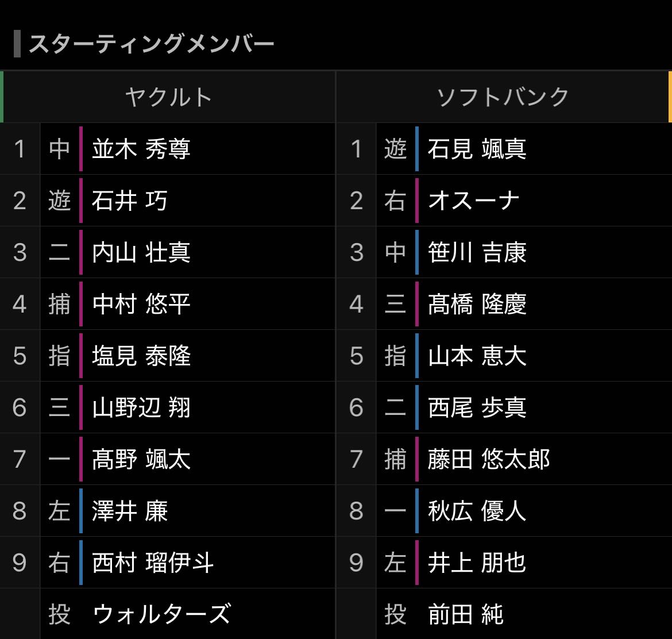Select right fielder オスーナ
The width and height of the screenshot is (672, 639).
pyautogui.click(x=474, y=201)
